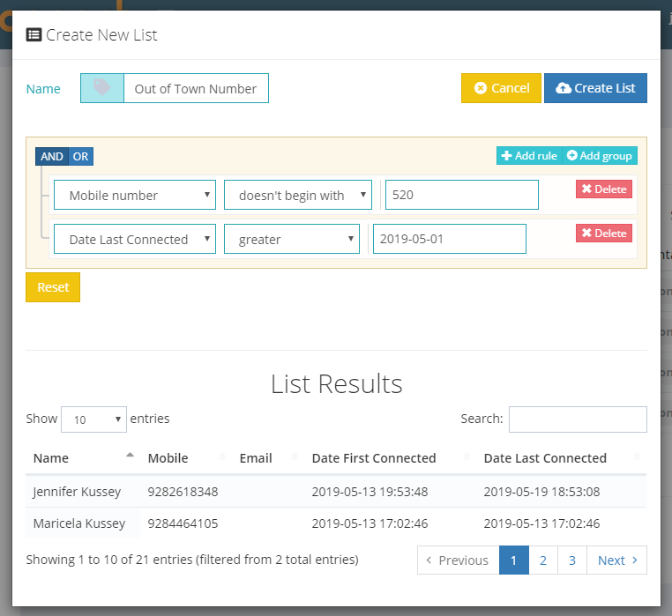
Task: Open the Show entries count dropdown
Action: click(93, 419)
